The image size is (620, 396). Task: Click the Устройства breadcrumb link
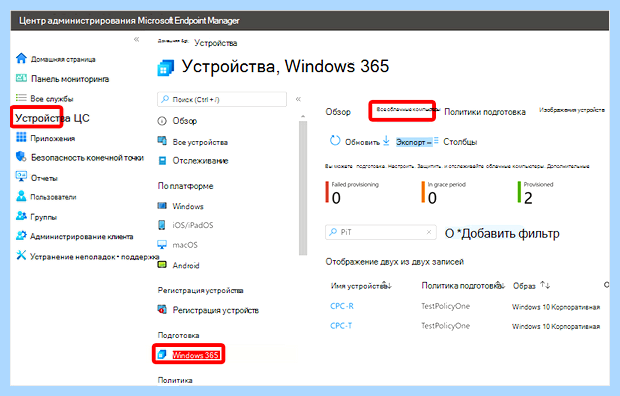click(x=215, y=43)
